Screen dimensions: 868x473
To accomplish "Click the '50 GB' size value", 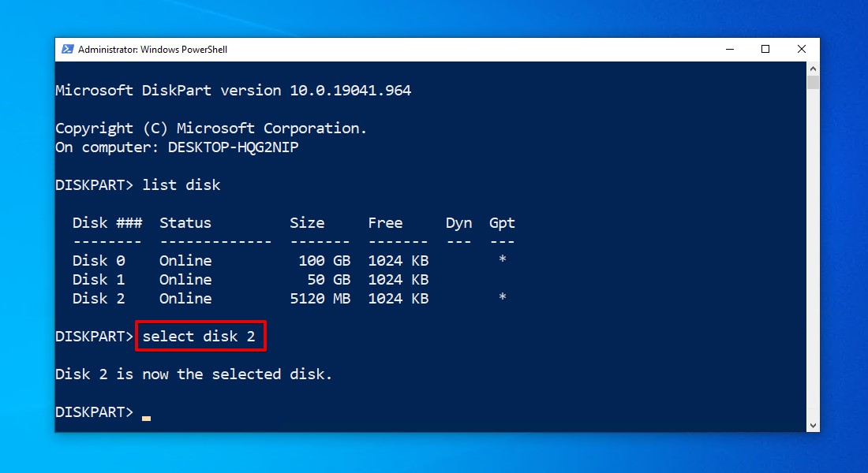I will pyautogui.click(x=329, y=279).
